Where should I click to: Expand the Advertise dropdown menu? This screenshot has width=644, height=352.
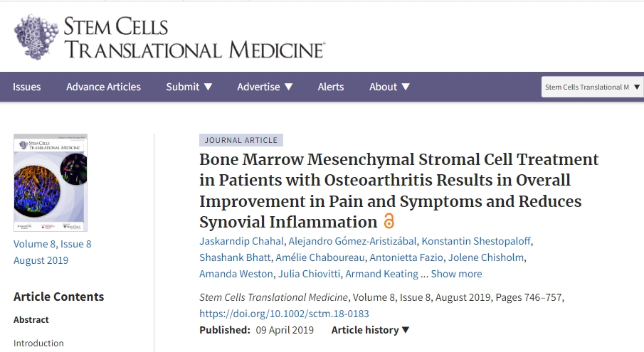[x=265, y=87]
